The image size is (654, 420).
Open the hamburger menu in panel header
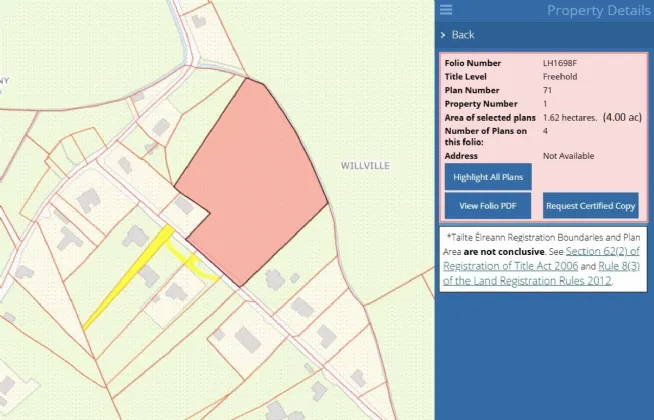(446, 10)
